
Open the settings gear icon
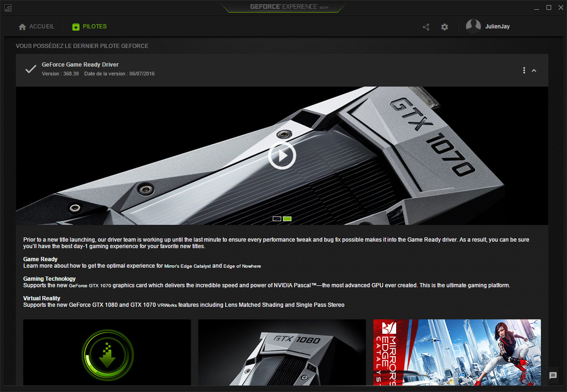[x=444, y=27]
